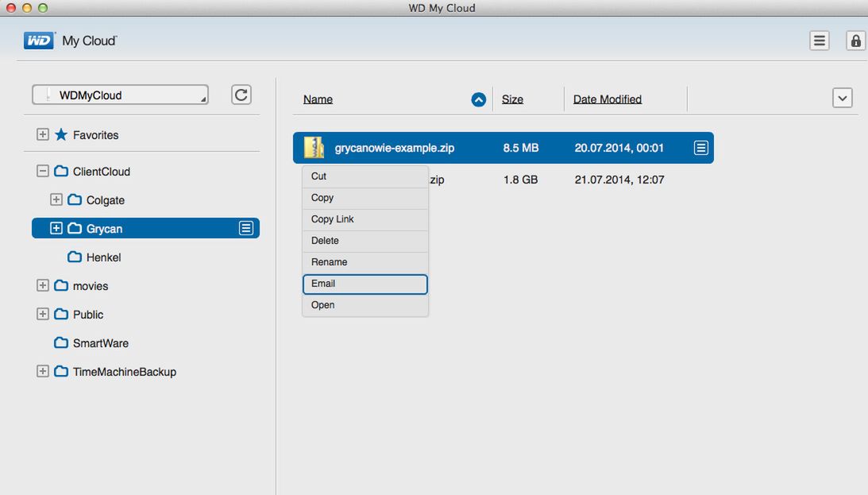Click the macOS green maximize button
This screenshot has height=495, width=868.
[x=43, y=8]
